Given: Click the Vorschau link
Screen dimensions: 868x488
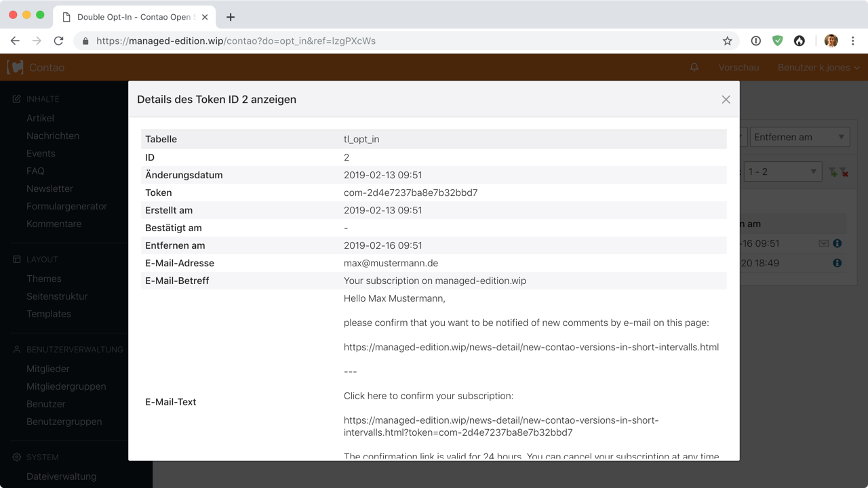Looking at the screenshot, I should click(x=738, y=68).
